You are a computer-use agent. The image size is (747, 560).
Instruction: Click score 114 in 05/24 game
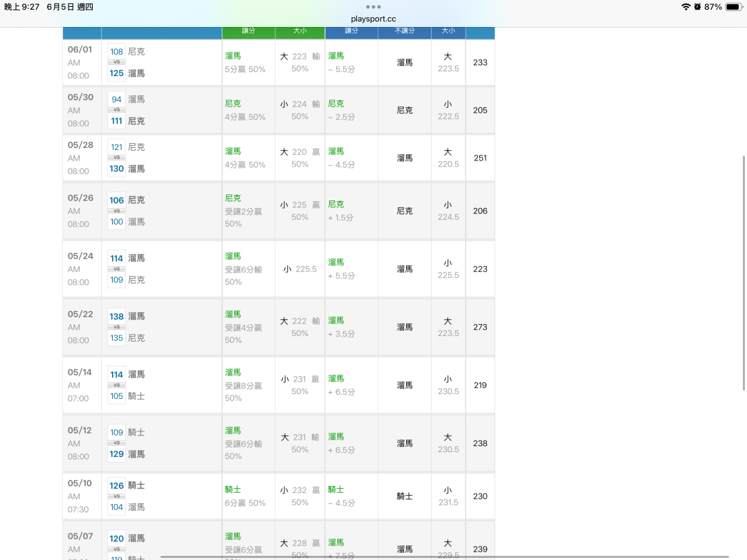click(116, 258)
